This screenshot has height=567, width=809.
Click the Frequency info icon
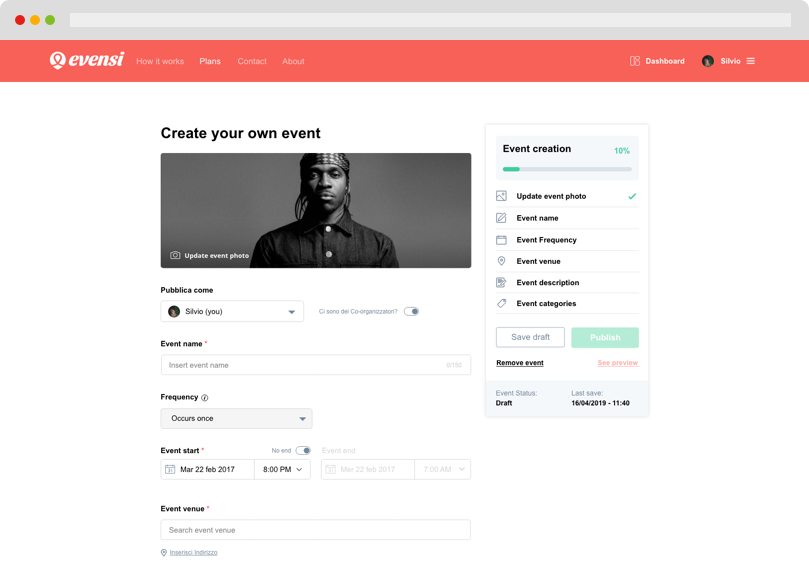205,398
